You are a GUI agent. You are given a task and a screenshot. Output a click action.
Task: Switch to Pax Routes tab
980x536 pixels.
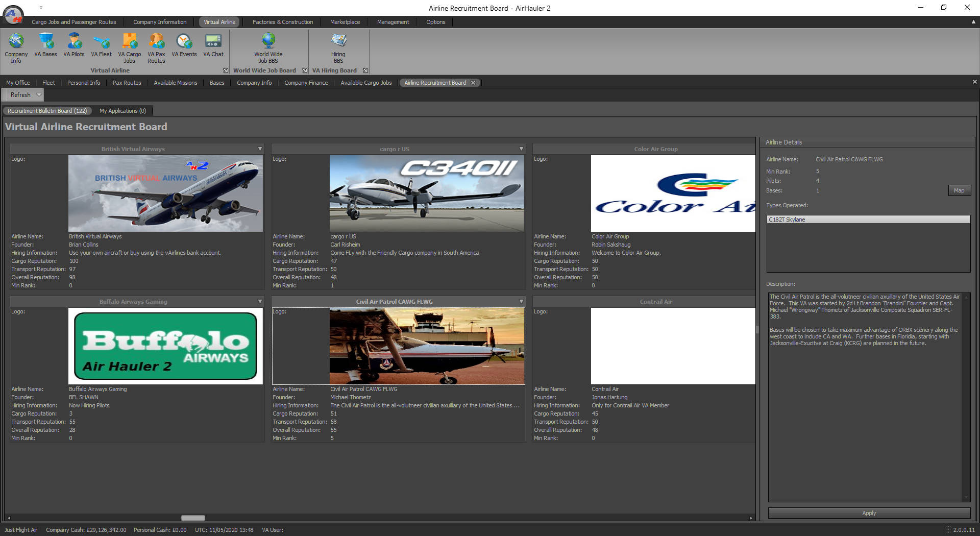(x=127, y=83)
